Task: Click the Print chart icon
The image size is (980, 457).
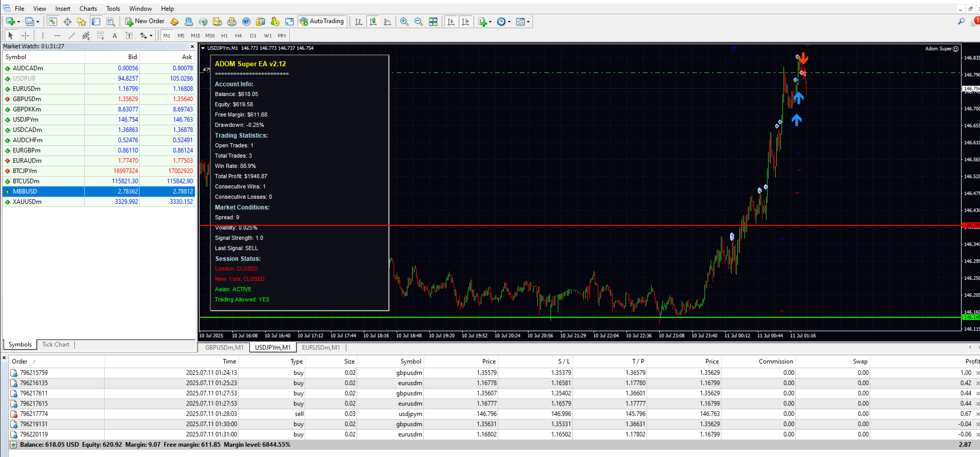Action: [x=232, y=22]
